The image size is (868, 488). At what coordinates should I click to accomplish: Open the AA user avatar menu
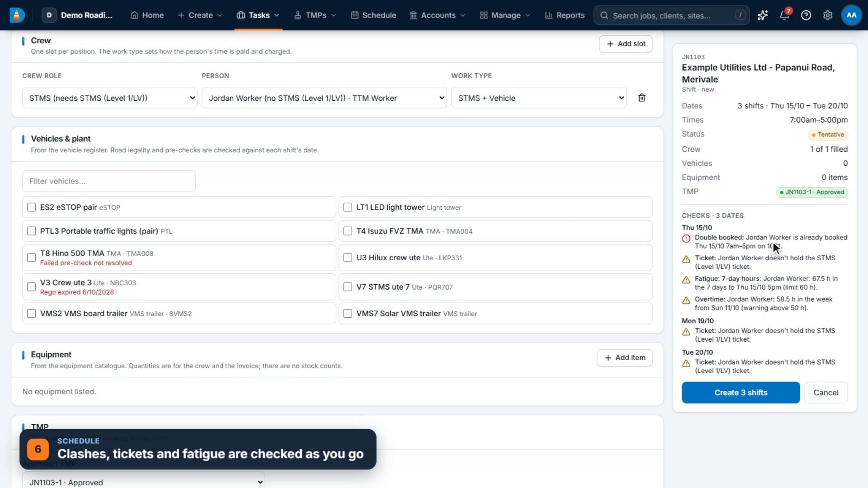pyautogui.click(x=851, y=15)
